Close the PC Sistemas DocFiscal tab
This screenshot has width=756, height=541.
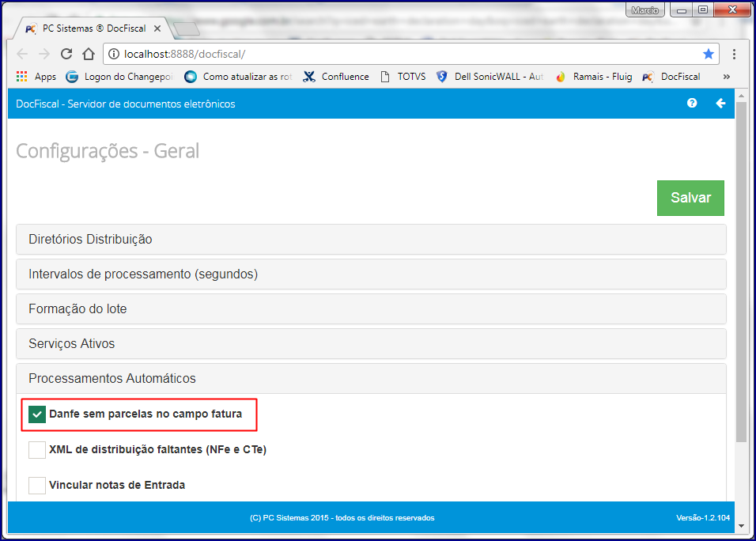click(157, 28)
